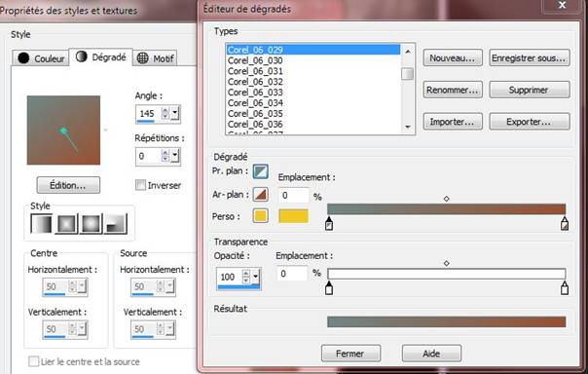588x374 pixels.
Task: Expand the Opacité dropdown arrow
Action: click(x=255, y=277)
